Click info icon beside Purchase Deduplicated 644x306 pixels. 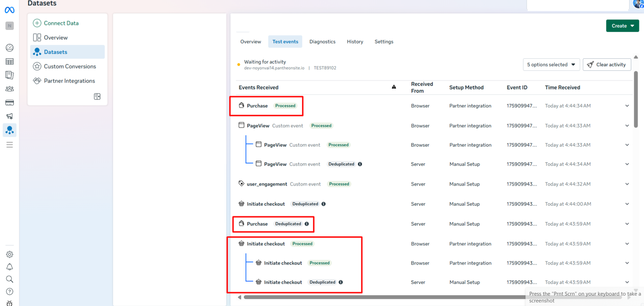point(307,224)
